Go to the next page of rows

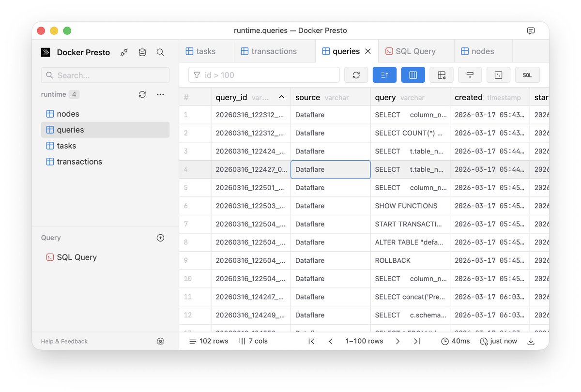(398, 341)
